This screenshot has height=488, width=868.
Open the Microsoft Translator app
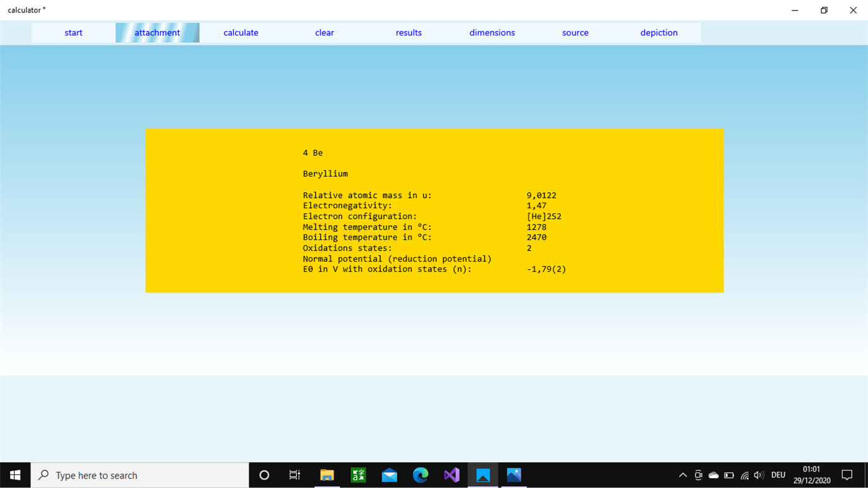click(x=358, y=475)
